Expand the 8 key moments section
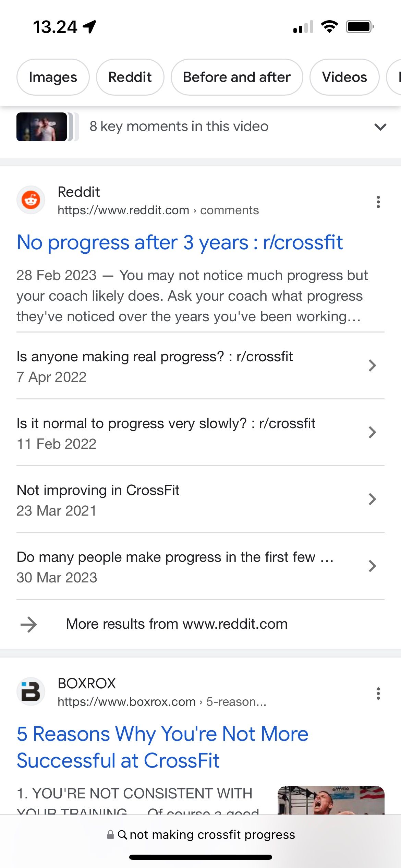Viewport: 401px width, 868px height. [x=379, y=127]
